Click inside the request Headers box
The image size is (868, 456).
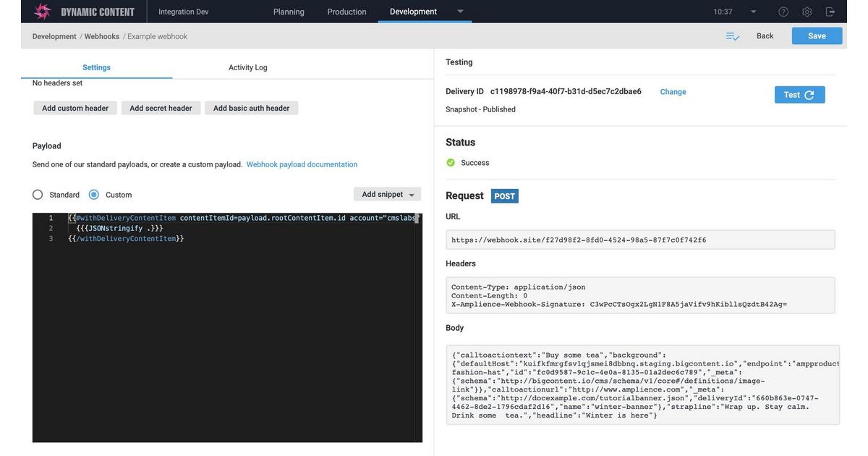pos(640,295)
